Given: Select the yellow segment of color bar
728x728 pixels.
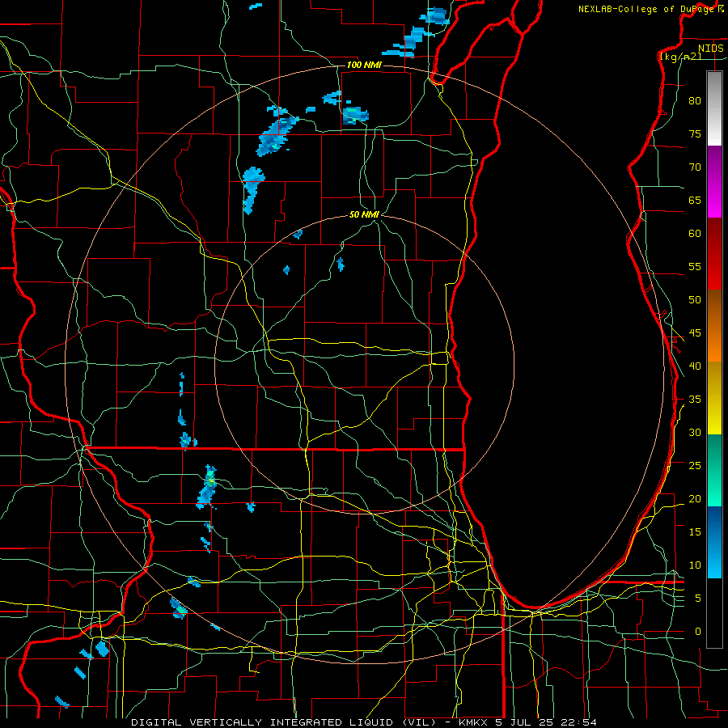Looking at the screenshot, I should point(714,398).
